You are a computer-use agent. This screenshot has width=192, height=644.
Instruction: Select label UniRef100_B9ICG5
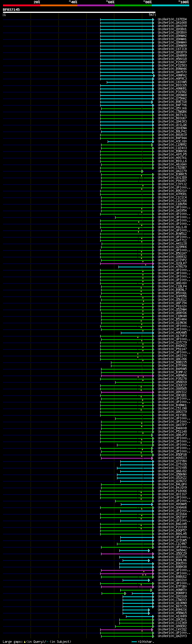pyautogui.click(x=172, y=85)
